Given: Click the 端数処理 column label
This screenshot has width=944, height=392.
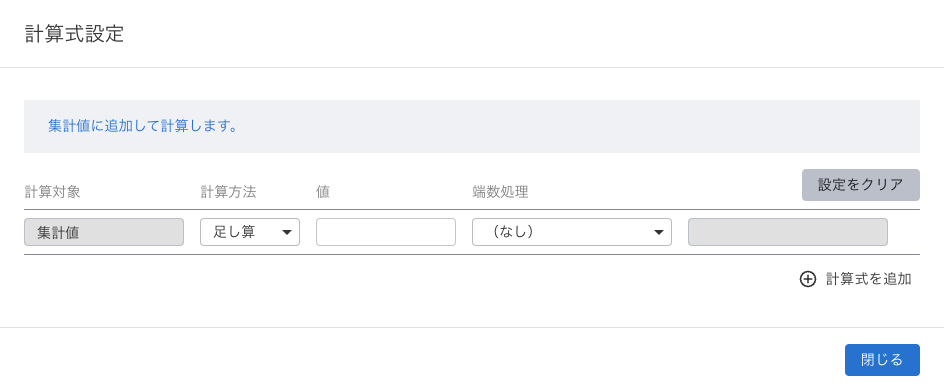Looking at the screenshot, I should tap(501, 192).
